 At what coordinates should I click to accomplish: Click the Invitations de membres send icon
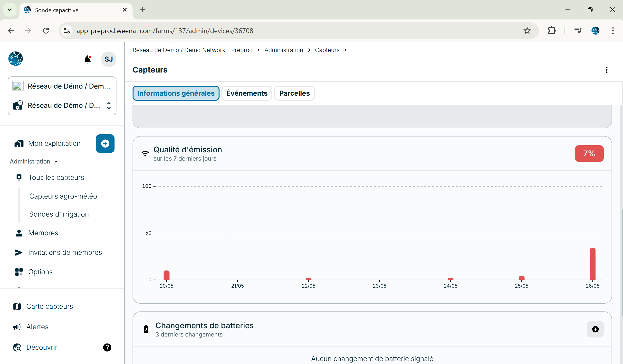point(19,252)
